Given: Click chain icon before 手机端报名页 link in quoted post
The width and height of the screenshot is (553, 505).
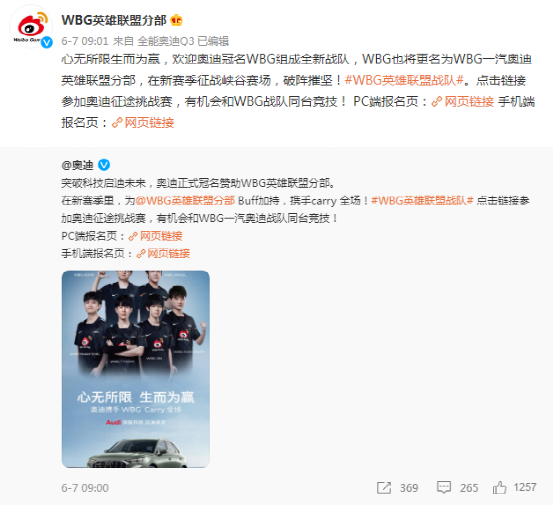Looking at the screenshot, I should (x=141, y=254).
